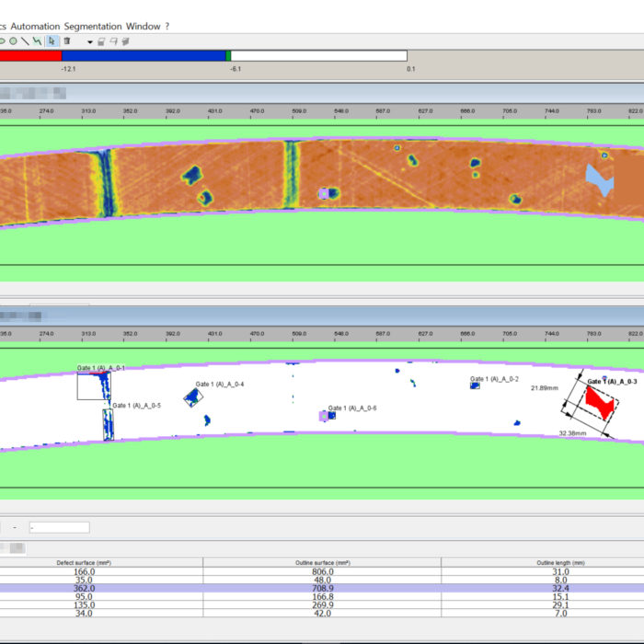This screenshot has height=644, width=644.
Task: Select the straight line tool
Action: tap(25, 41)
